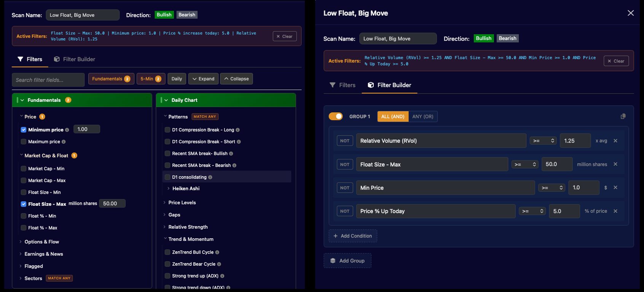Click info icon for D1 Compression Break - Short
Screen dimensions: 644x292
tap(239, 142)
